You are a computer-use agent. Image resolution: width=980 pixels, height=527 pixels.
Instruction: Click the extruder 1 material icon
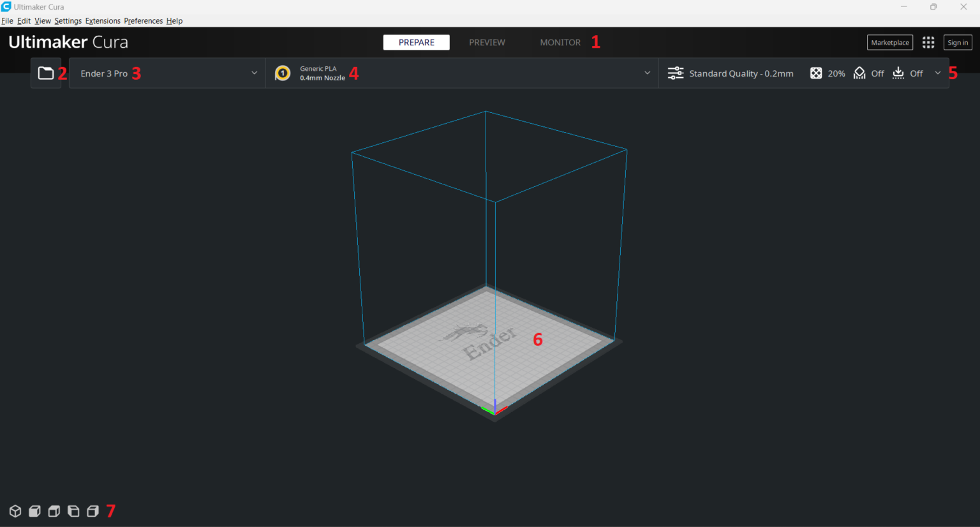pos(283,73)
